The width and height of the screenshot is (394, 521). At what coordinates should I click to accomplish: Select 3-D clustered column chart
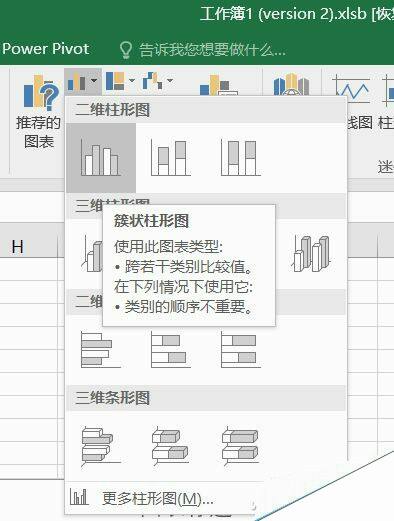(92, 253)
